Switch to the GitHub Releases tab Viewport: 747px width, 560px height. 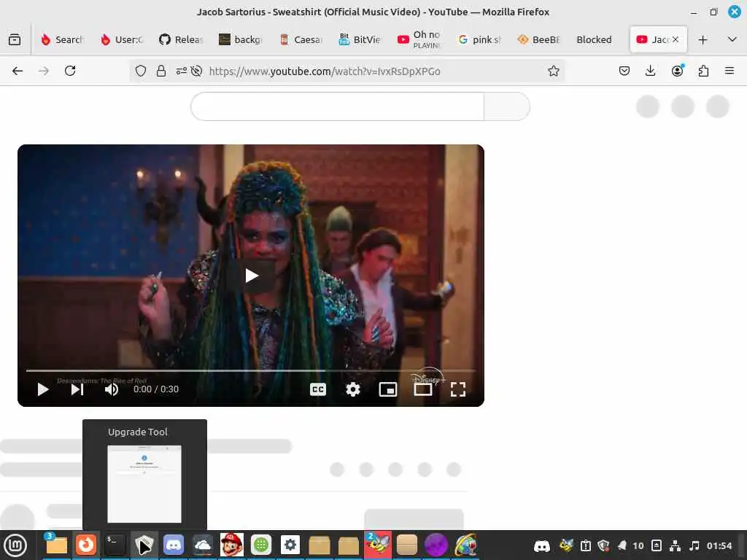[x=182, y=39]
